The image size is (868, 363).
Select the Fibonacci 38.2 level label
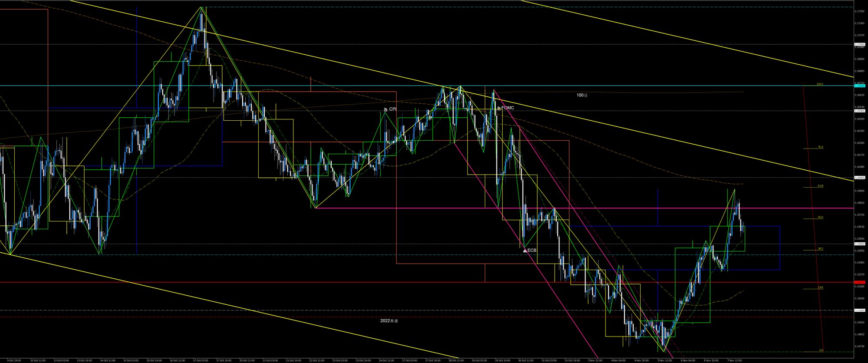click(820, 249)
